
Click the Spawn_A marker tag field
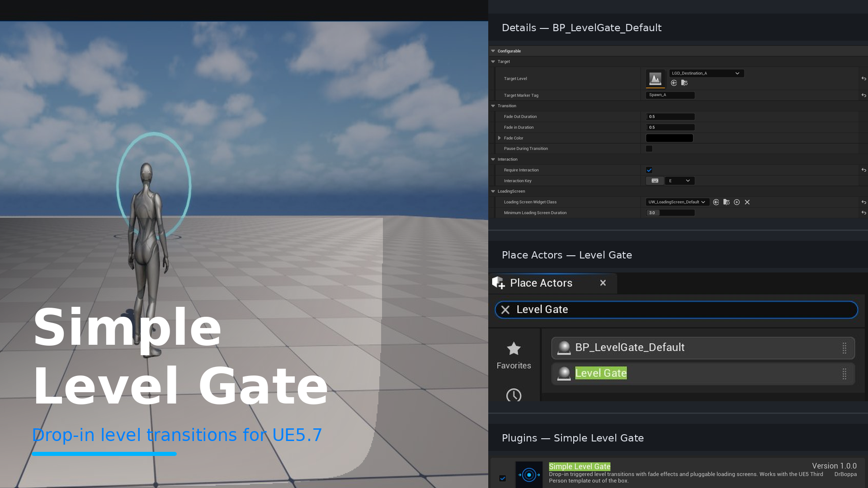pos(670,95)
